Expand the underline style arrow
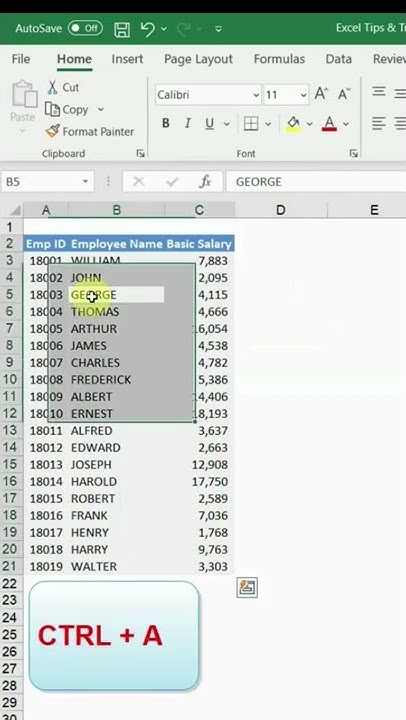 click(x=226, y=124)
